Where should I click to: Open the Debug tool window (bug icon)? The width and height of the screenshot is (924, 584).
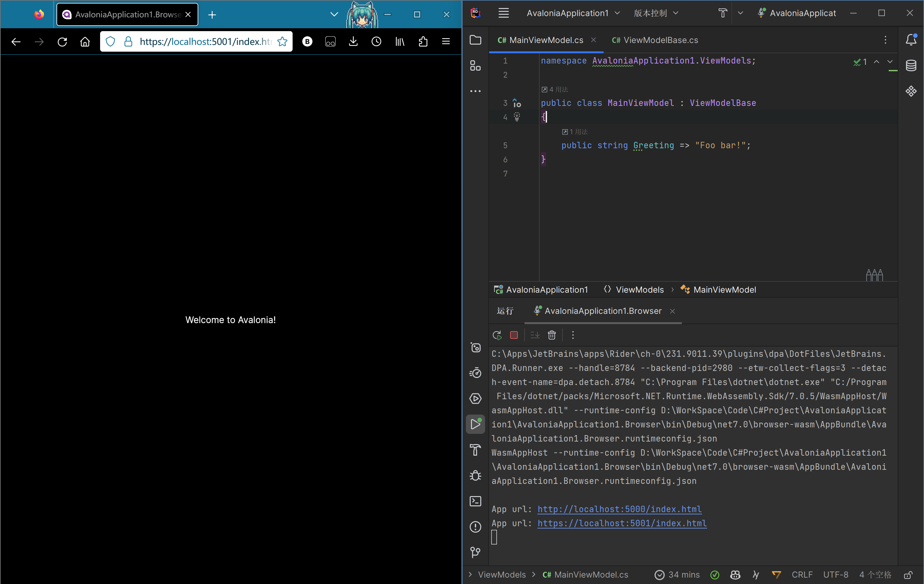point(475,476)
